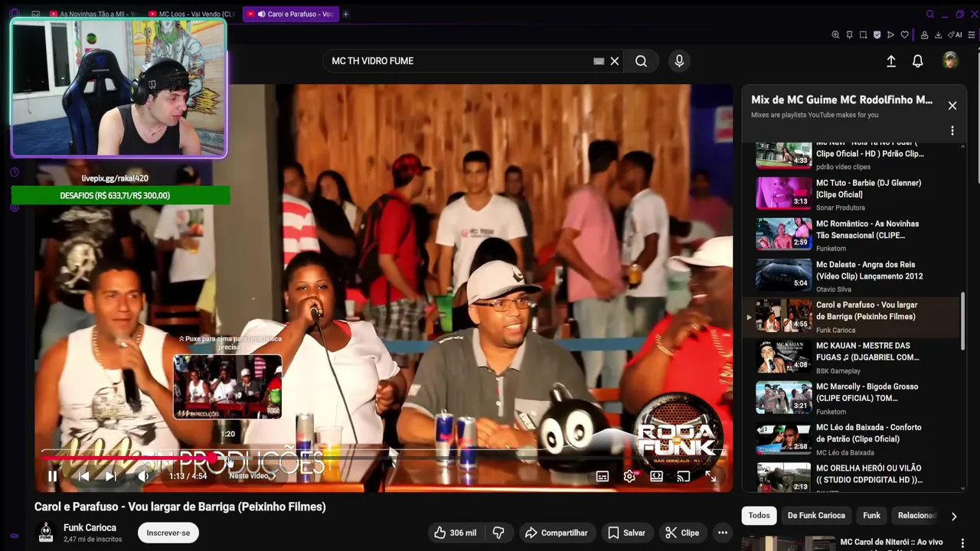
Task: Open the browser profile icon in toolbar
Action: point(924,34)
